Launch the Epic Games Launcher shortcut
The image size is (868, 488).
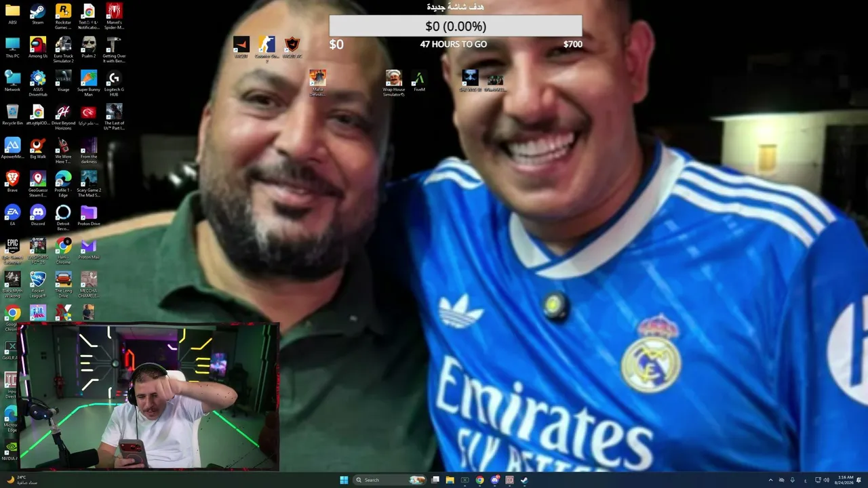[12, 251]
